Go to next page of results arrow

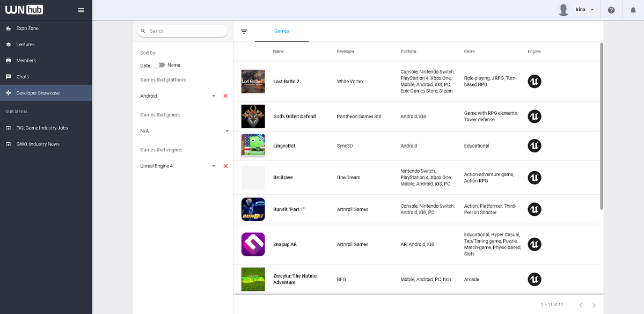[x=594, y=305]
